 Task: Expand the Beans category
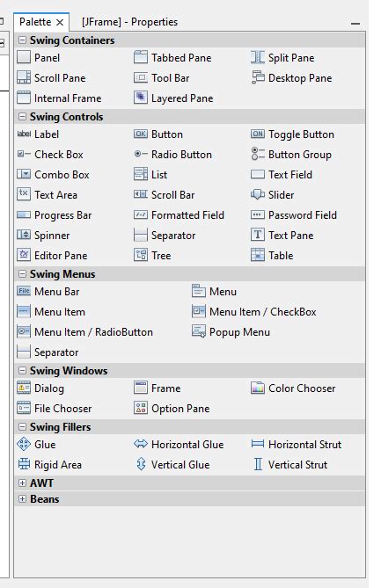23,498
